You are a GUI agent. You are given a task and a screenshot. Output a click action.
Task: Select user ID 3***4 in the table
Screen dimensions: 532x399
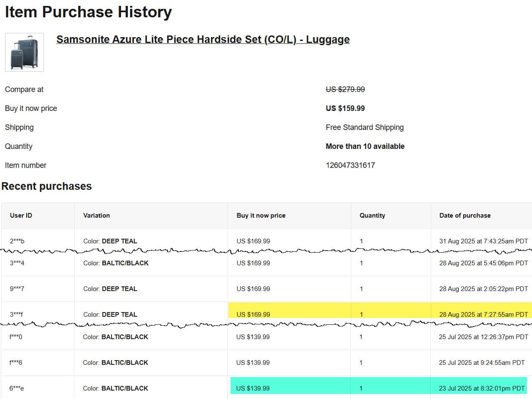pos(17,263)
